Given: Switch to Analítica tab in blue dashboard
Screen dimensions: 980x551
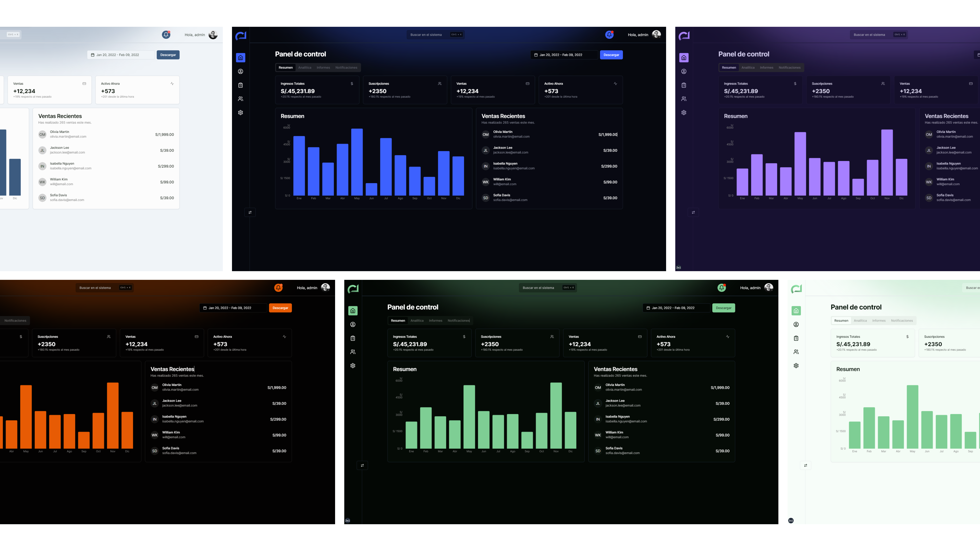Looking at the screenshot, I should coord(304,68).
